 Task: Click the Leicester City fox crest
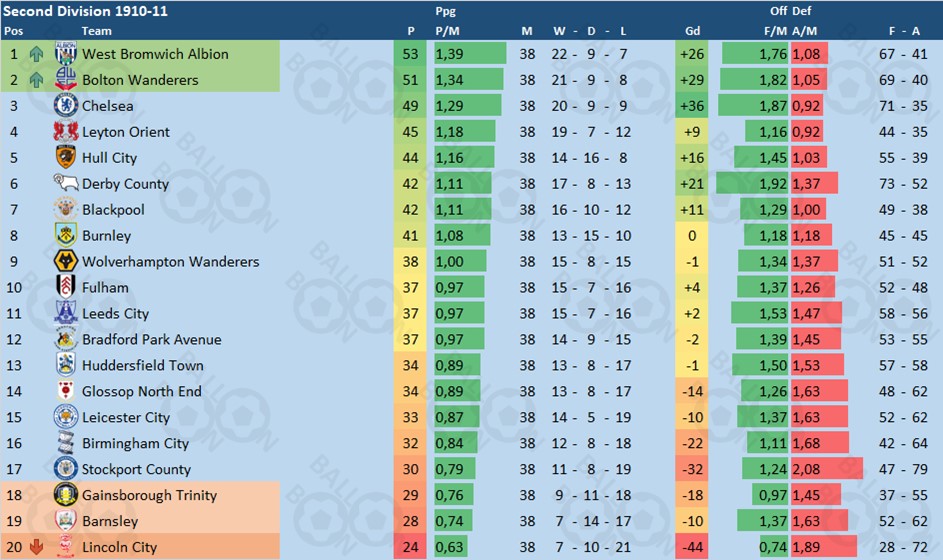[x=66, y=417]
